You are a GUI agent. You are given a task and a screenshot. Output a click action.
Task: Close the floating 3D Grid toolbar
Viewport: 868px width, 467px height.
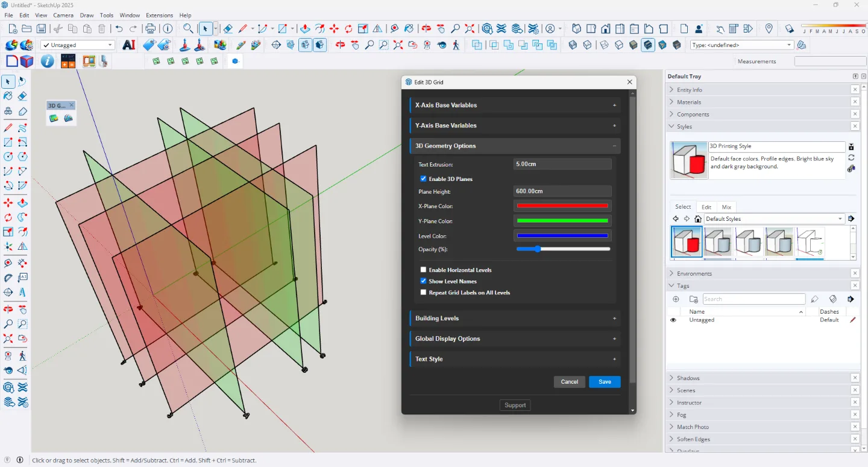click(71, 105)
